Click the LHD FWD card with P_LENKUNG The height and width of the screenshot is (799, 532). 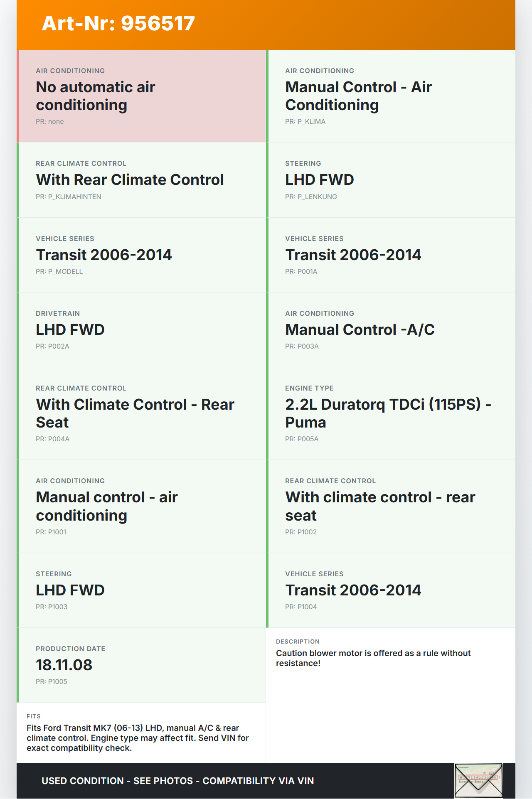point(391,179)
